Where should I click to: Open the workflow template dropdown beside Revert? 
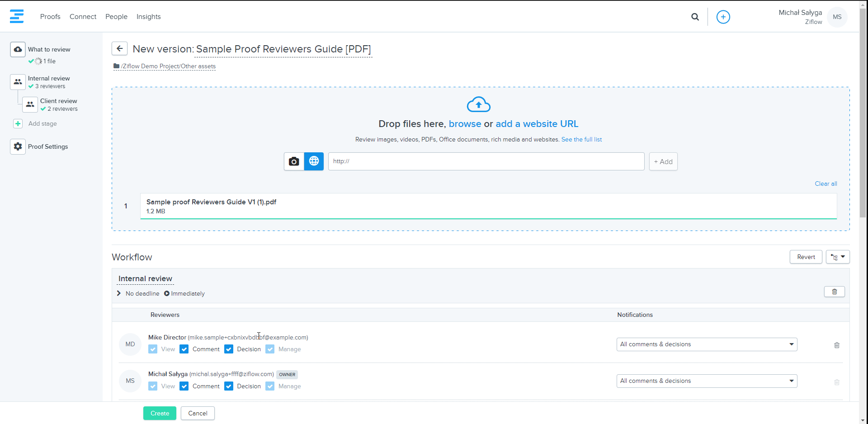[x=837, y=257]
